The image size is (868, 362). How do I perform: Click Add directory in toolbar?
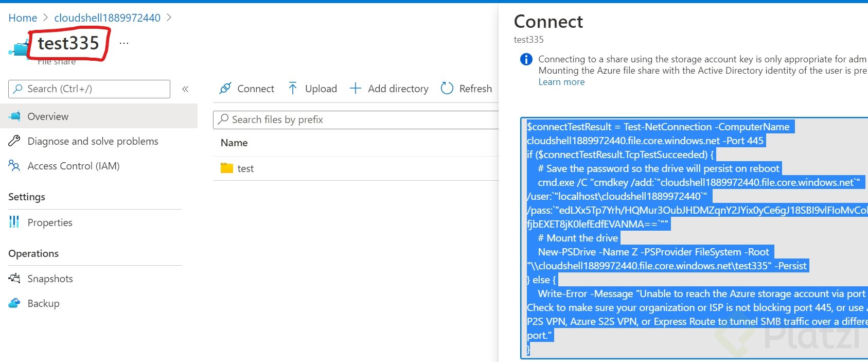coord(389,89)
